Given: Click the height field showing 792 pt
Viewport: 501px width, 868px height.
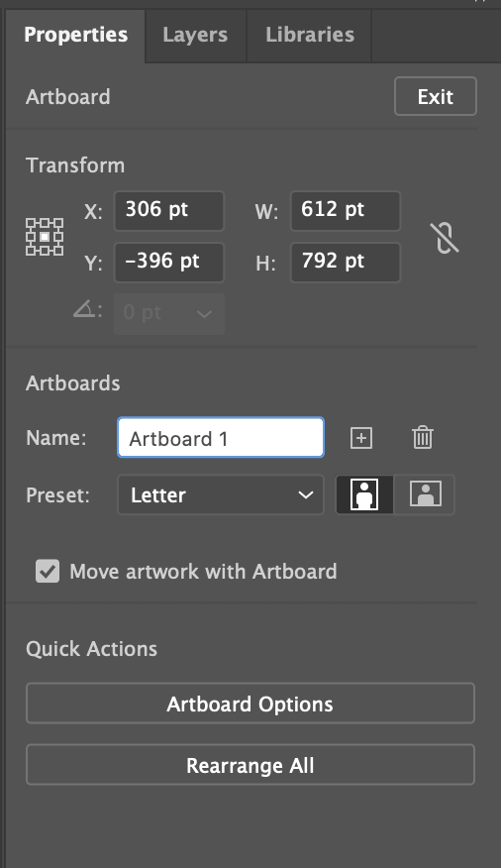Looking at the screenshot, I should click(346, 262).
